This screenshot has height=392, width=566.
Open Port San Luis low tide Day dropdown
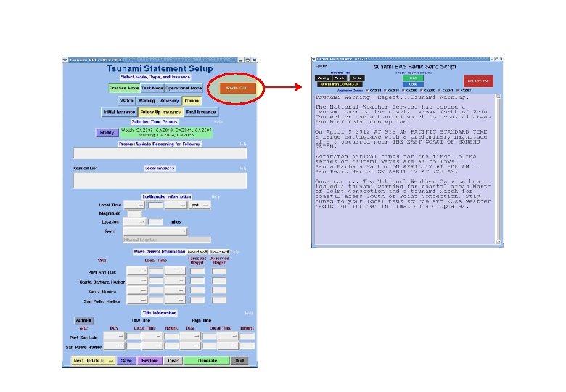click(115, 336)
